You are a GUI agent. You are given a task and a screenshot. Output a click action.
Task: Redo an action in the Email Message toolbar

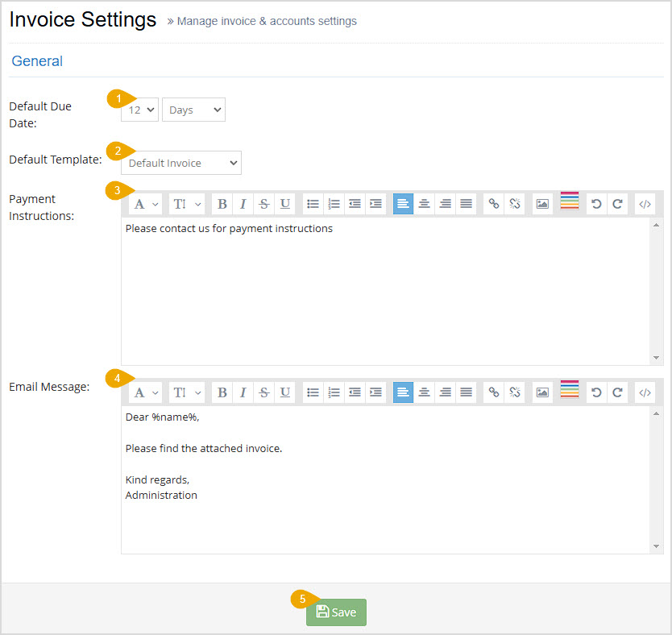pos(617,392)
